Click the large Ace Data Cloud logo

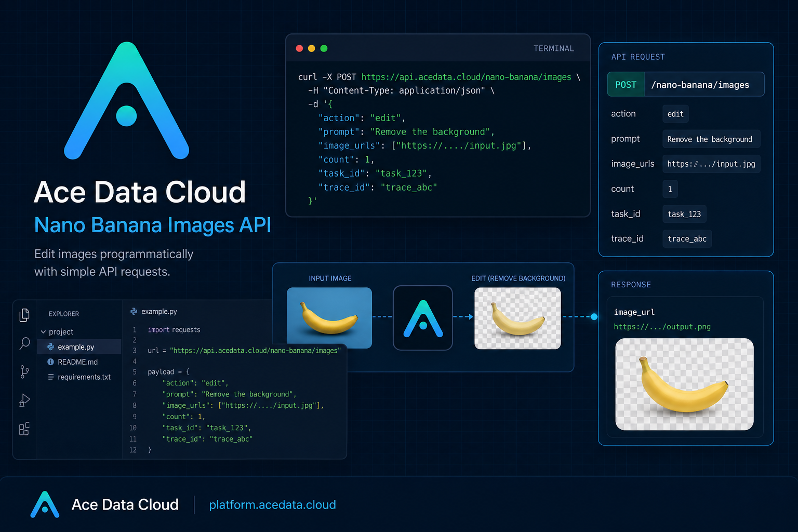pos(127,100)
